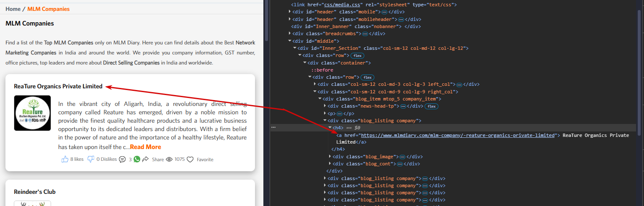Image resolution: width=644 pixels, height=206 pixels.
Task: Expand the breadcrumbs div node
Action: pyautogui.click(x=290, y=33)
